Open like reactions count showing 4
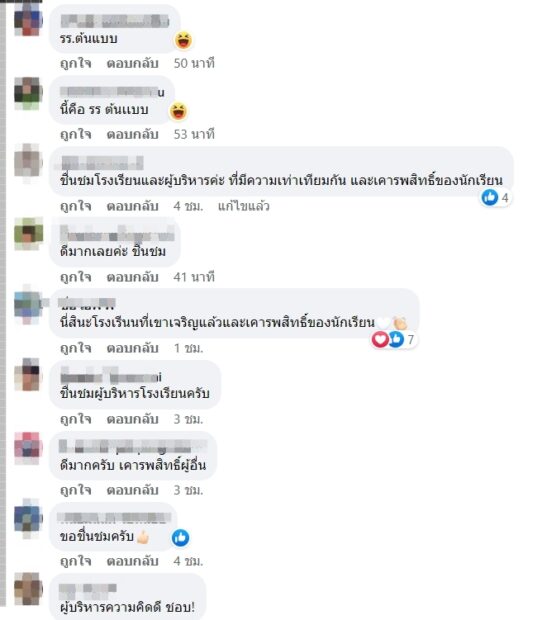This screenshot has height=620, width=542. [x=496, y=197]
